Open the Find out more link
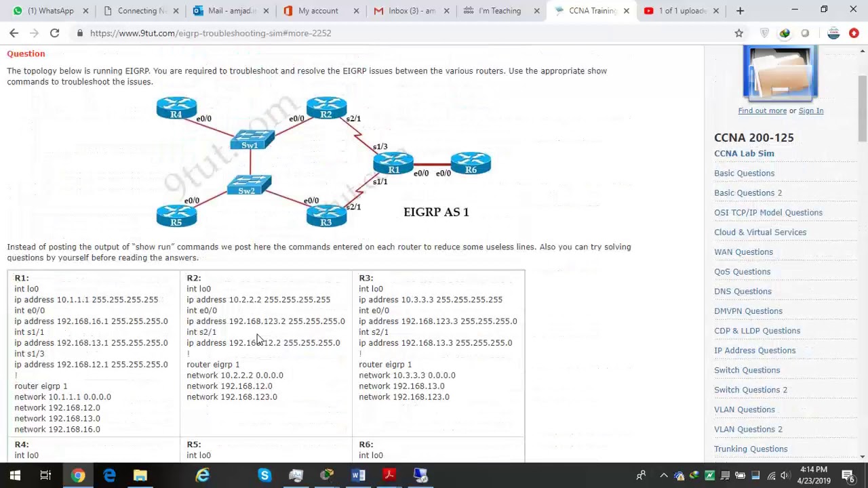The image size is (868, 488). 762,110
